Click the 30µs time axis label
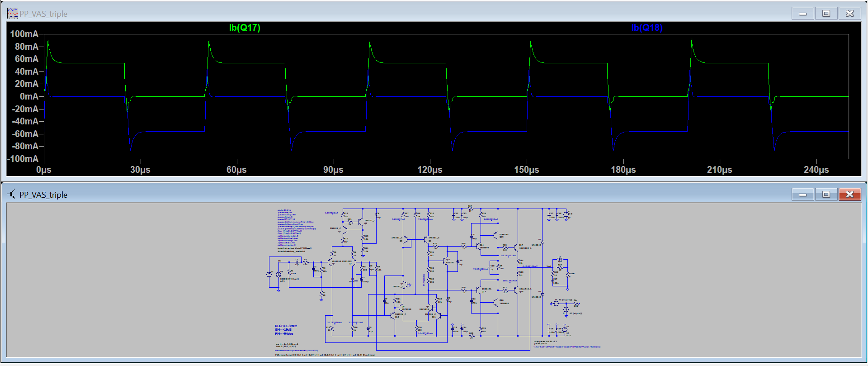 click(140, 170)
